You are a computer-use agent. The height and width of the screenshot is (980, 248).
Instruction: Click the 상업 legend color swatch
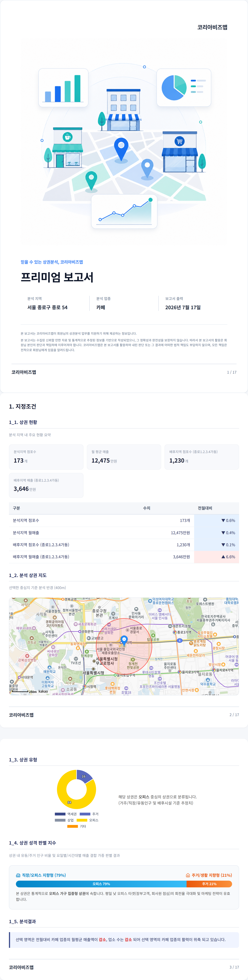[60, 820]
